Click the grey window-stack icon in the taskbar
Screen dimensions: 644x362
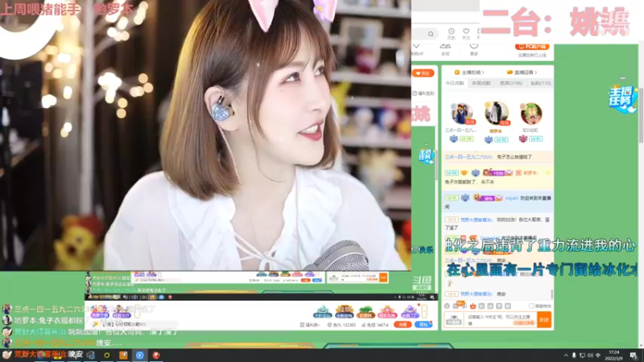pyautogui.click(x=90, y=355)
